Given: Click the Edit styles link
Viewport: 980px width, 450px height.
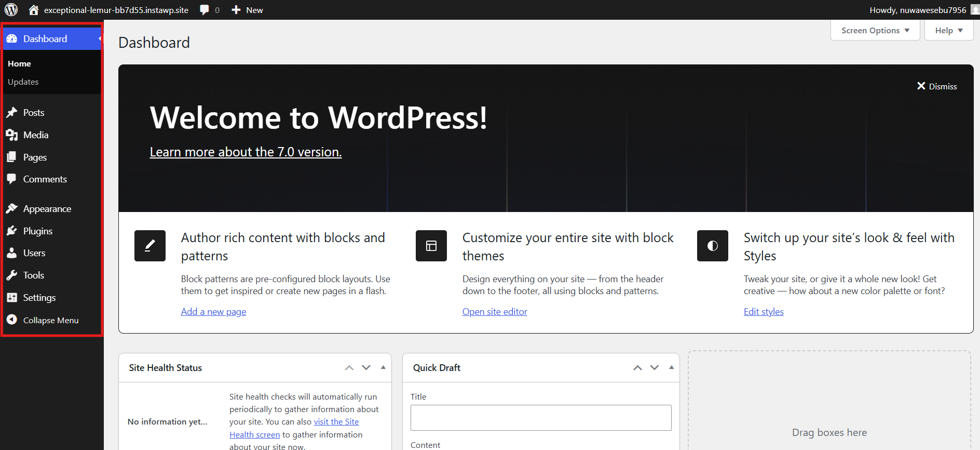Looking at the screenshot, I should click(764, 312).
